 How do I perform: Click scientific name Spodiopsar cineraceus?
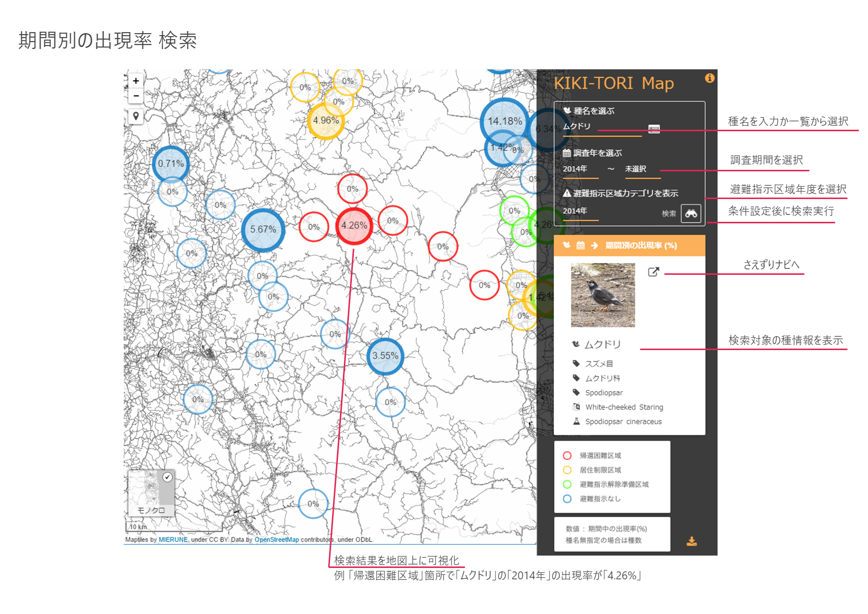click(623, 421)
